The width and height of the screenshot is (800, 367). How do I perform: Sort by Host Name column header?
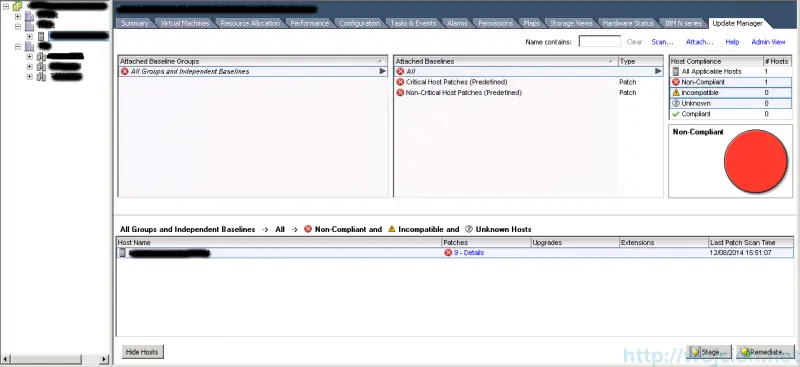(x=279, y=242)
